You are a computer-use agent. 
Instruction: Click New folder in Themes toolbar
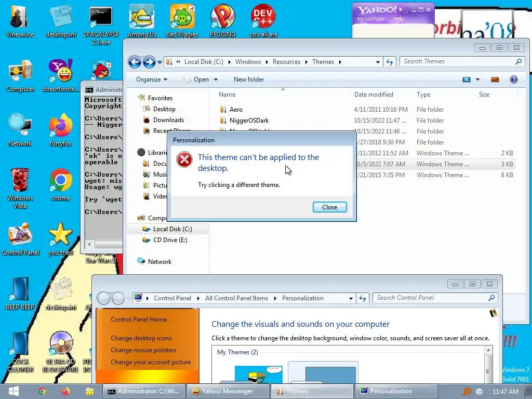point(249,79)
